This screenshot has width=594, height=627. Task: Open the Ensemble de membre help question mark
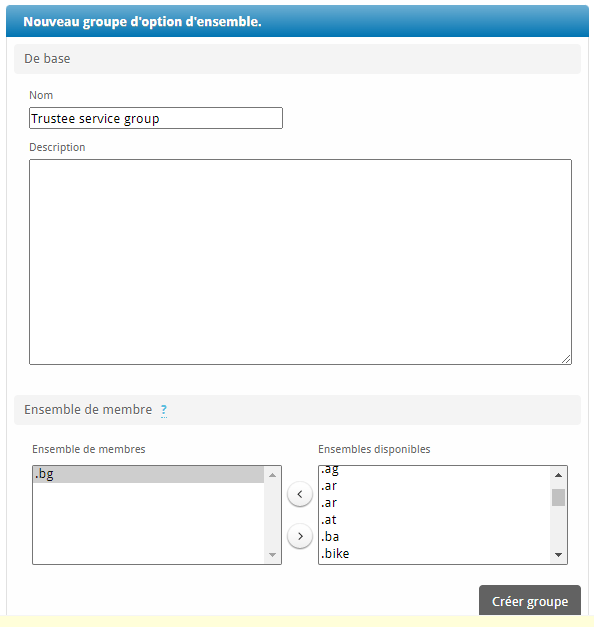click(164, 410)
